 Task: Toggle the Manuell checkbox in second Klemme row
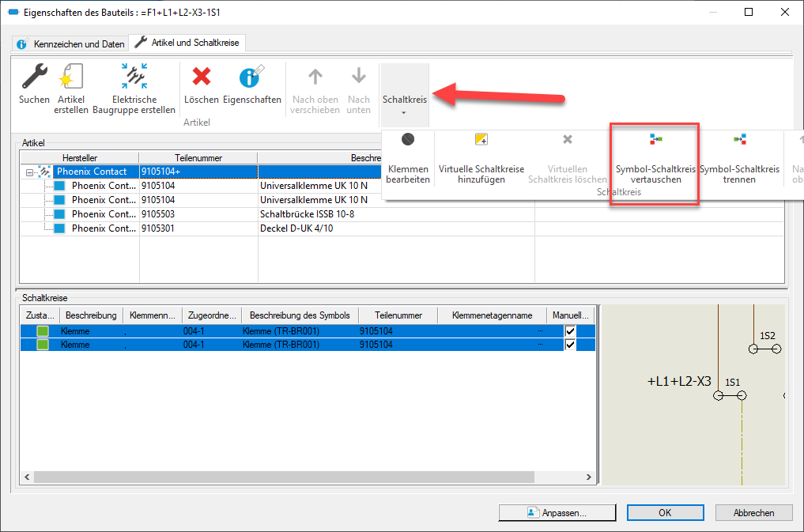(570, 345)
